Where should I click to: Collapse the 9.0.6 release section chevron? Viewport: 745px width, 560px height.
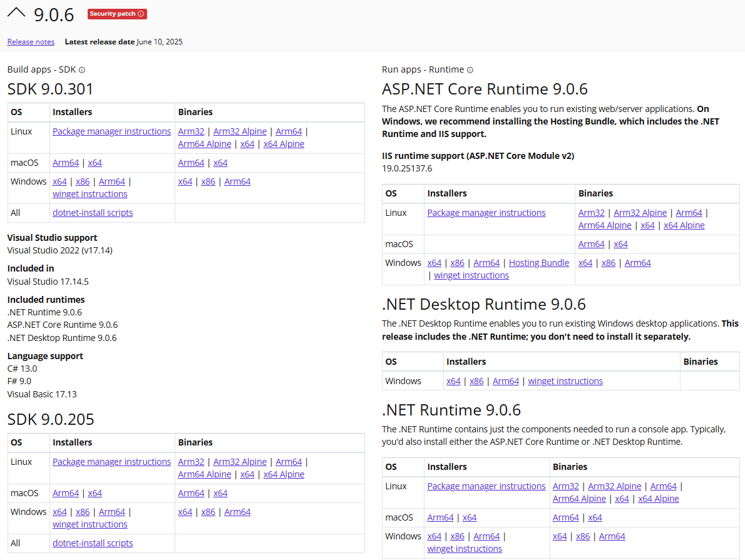click(x=16, y=13)
